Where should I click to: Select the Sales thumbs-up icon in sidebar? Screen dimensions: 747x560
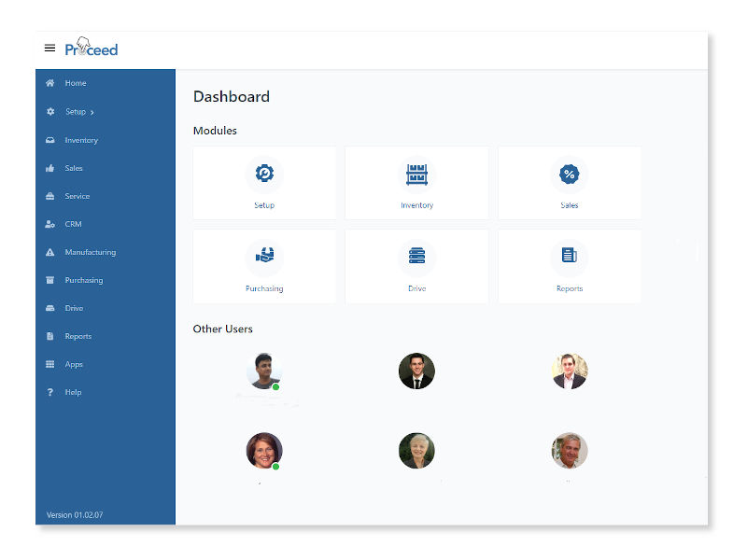point(49,168)
